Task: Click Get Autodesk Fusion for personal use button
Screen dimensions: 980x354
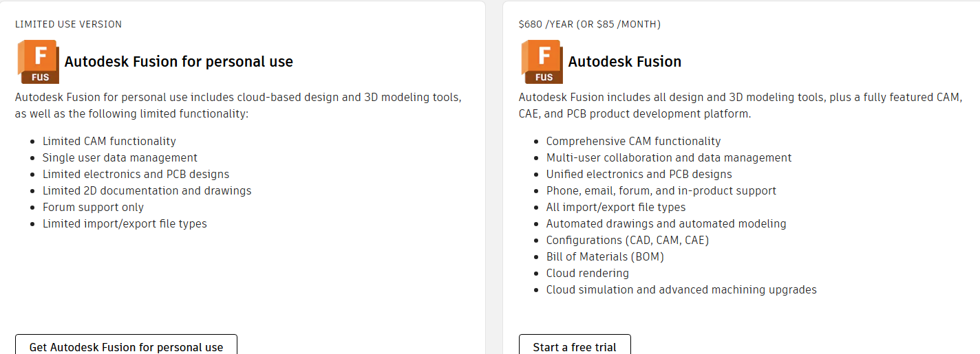Action: coord(126,346)
